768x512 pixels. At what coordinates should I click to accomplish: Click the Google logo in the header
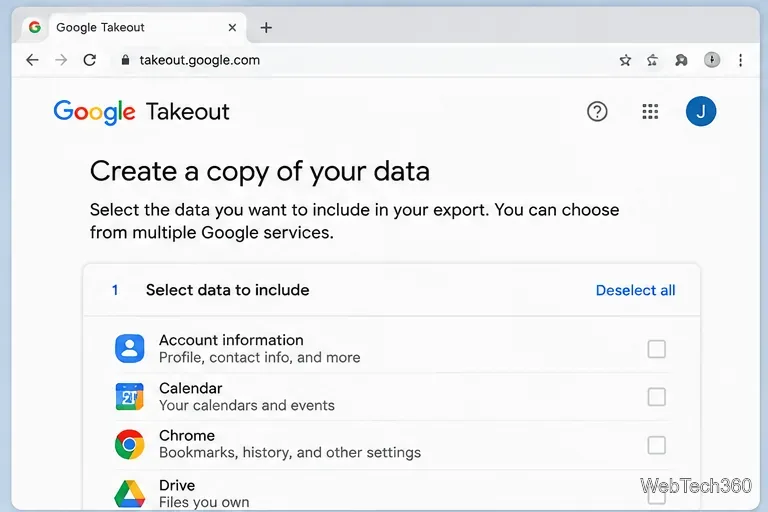click(x=94, y=112)
